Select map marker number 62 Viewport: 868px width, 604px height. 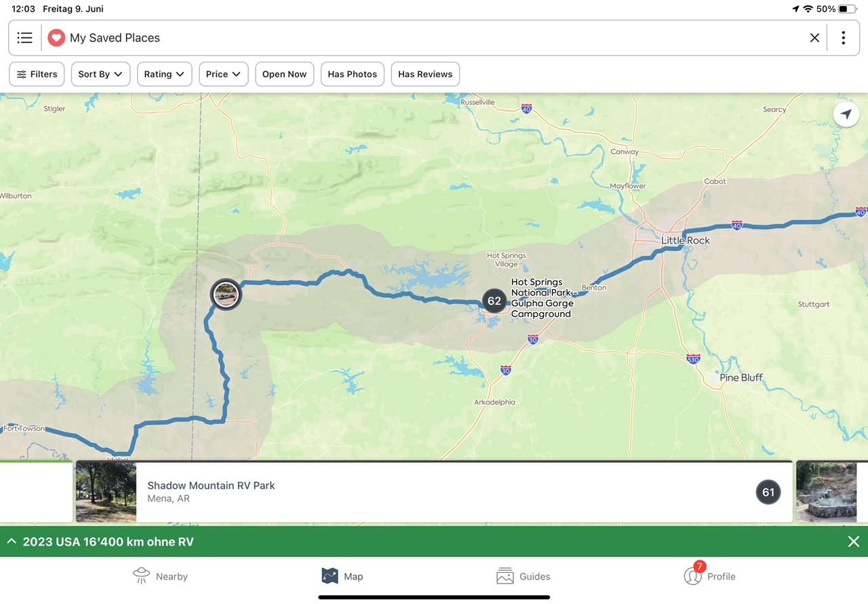pyautogui.click(x=494, y=301)
